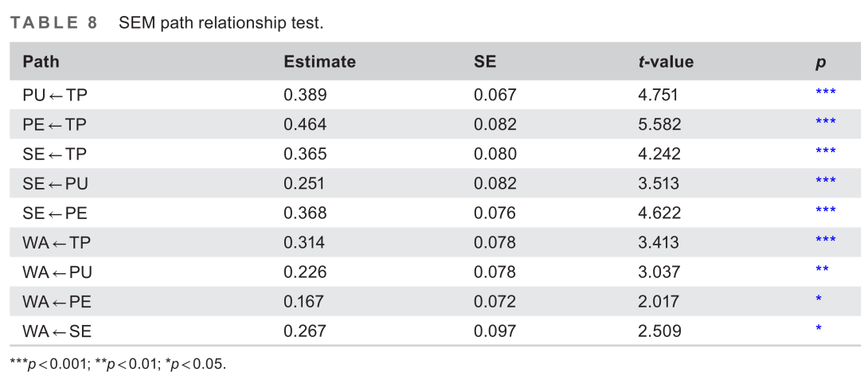Select the standard error value 0.097
This screenshot has width=868, height=376.
pos(495,331)
